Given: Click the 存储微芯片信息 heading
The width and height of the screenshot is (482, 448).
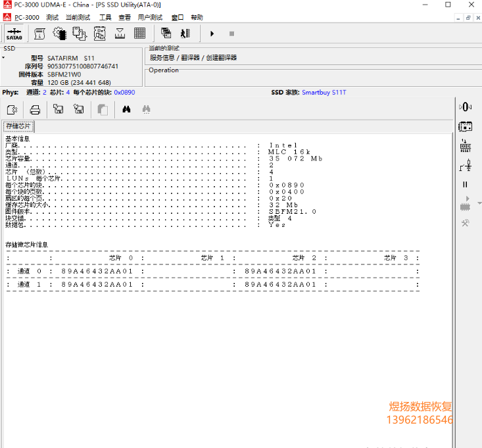Looking at the screenshot, I should point(27,245).
